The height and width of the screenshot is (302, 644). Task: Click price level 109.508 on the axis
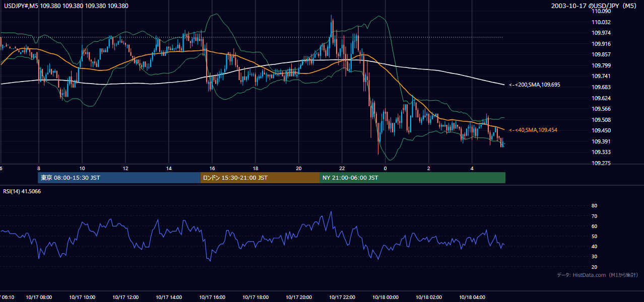(x=602, y=120)
